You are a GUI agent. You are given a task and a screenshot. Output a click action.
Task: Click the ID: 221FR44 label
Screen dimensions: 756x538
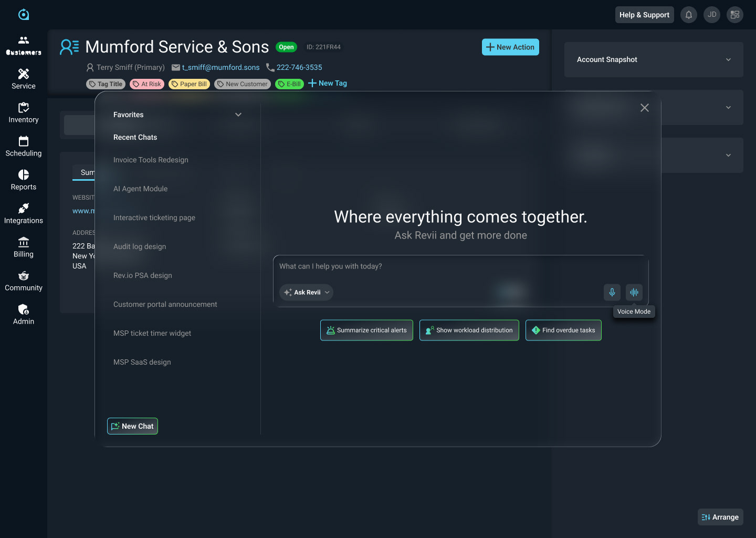point(323,47)
